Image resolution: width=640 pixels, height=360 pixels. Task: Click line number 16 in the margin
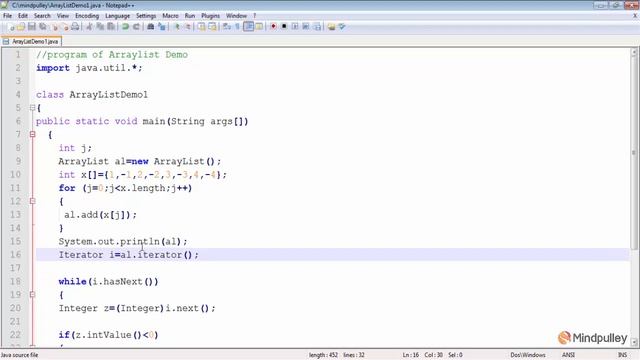(15, 255)
